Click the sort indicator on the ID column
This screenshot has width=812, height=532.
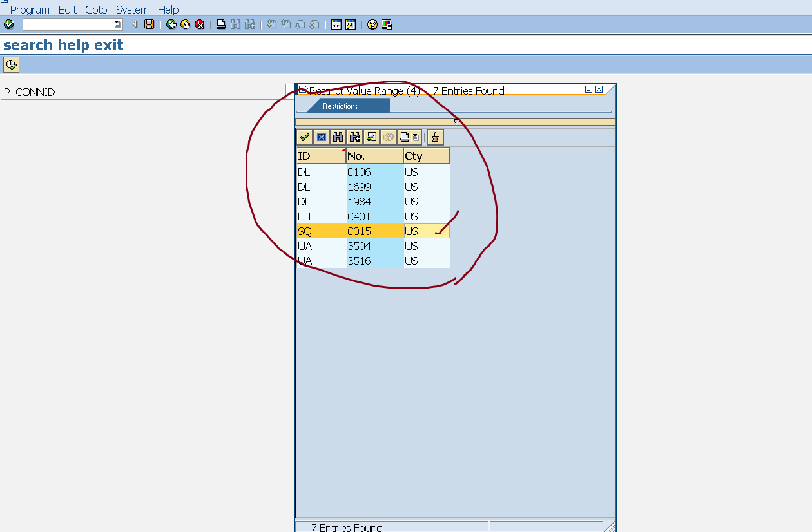(343, 152)
